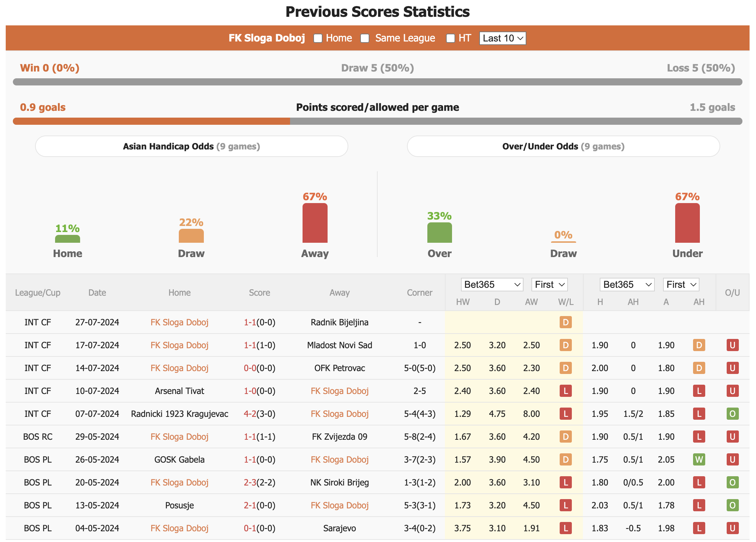Toggle the HT checkbox
This screenshot has height=542, width=756.
(450, 38)
